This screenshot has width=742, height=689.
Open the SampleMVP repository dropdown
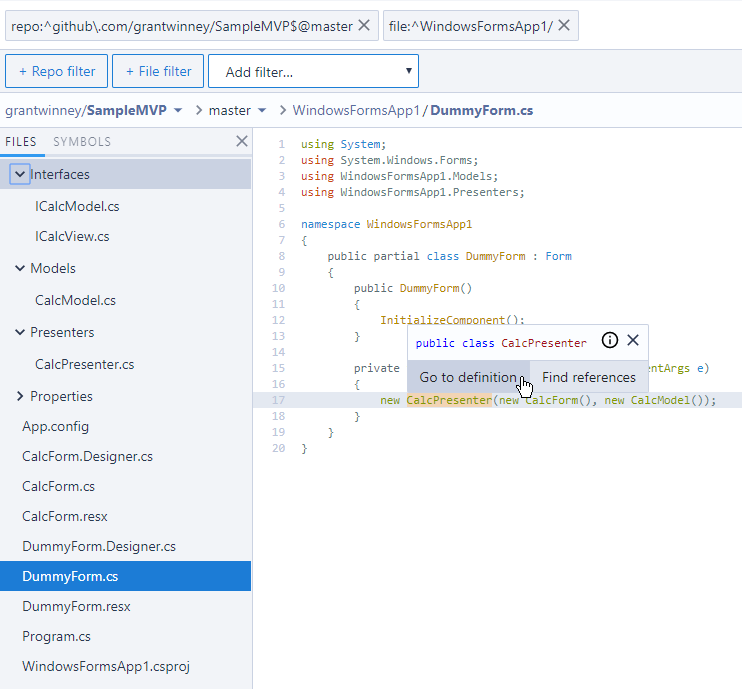177,110
